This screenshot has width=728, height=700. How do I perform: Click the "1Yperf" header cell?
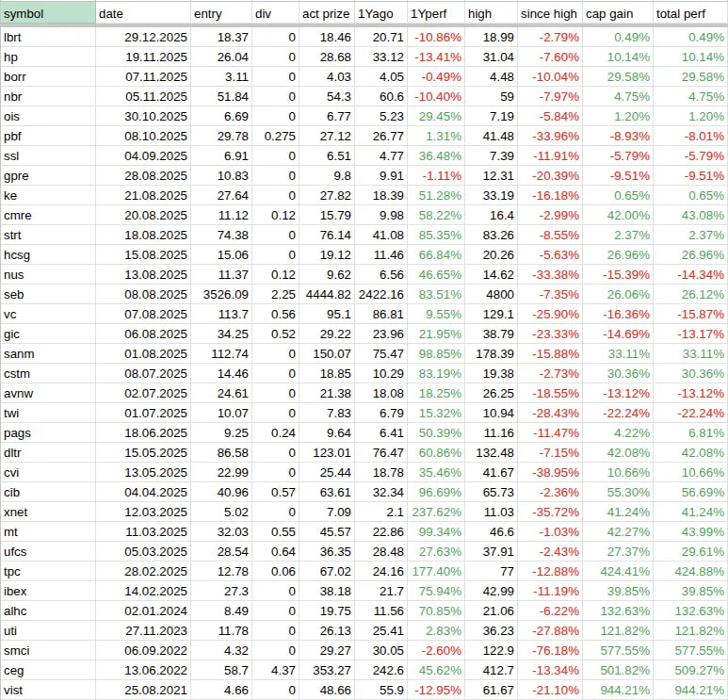point(435,13)
